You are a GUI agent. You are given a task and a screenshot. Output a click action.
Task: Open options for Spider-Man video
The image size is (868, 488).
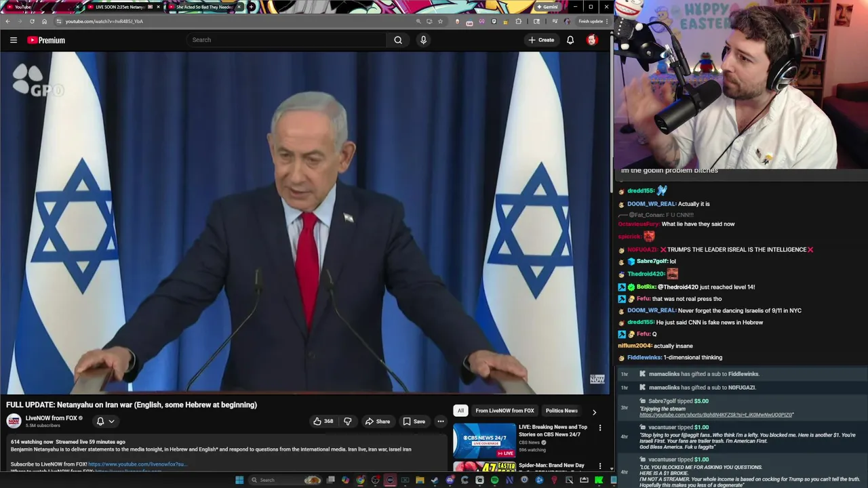click(599, 466)
